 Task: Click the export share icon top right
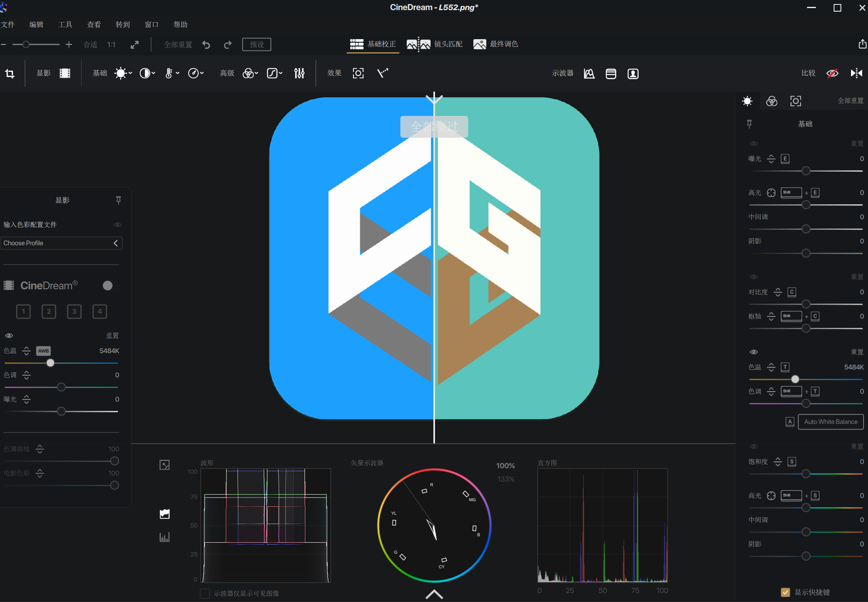coord(862,44)
